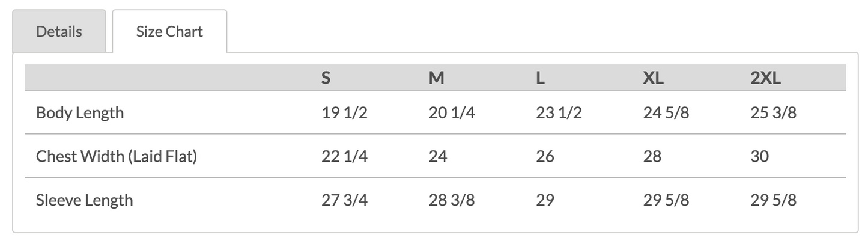Select the Chest Width (Laid Flat) label
Viewport: 868px width, 247px height.
click(117, 156)
